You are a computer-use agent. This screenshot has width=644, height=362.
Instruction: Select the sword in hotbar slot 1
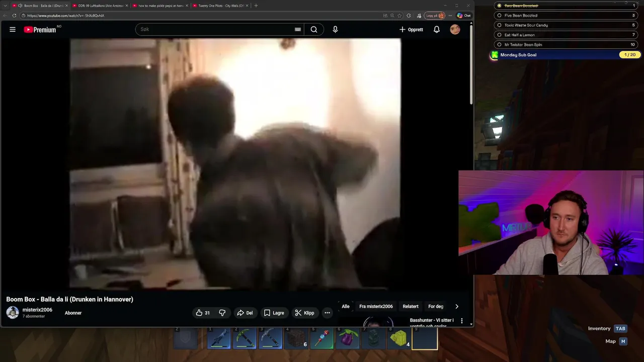[x=219, y=338]
